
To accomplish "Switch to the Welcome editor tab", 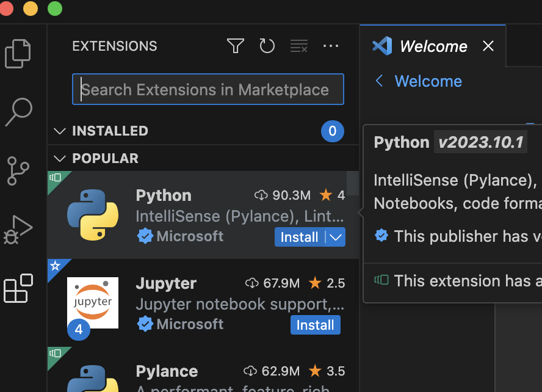I will [433, 46].
